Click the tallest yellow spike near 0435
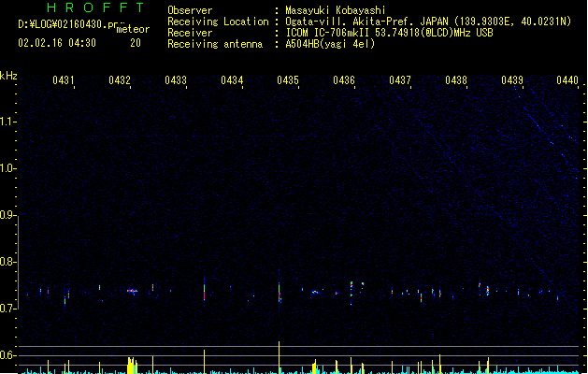 [279, 357]
